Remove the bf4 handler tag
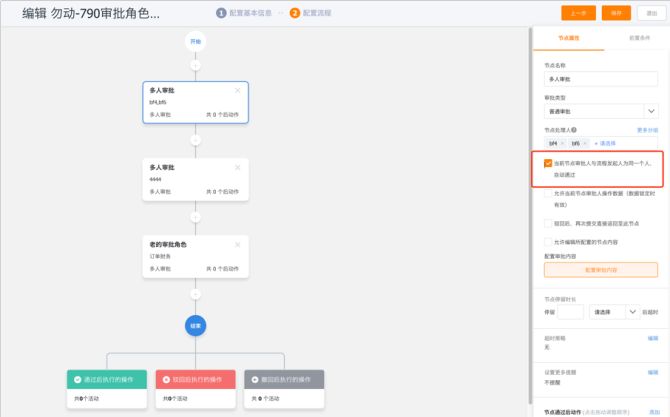This screenshot has width=670, height=417. [x=563, y=144]
